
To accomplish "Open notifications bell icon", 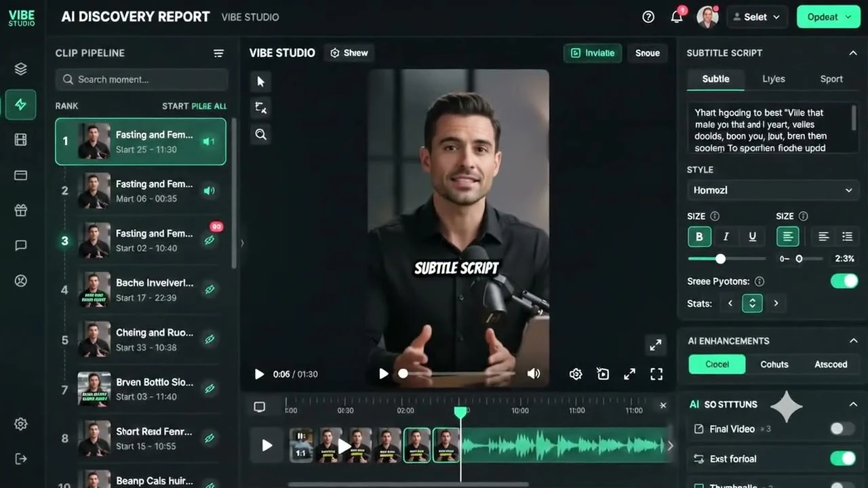I will [x=677, y=17].
